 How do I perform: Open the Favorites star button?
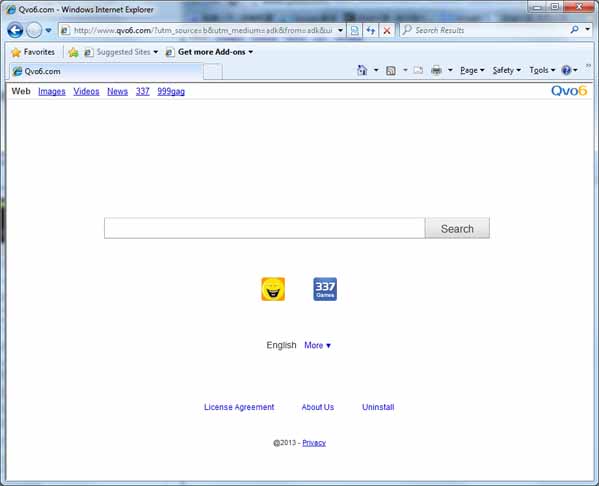coord(33,52)
